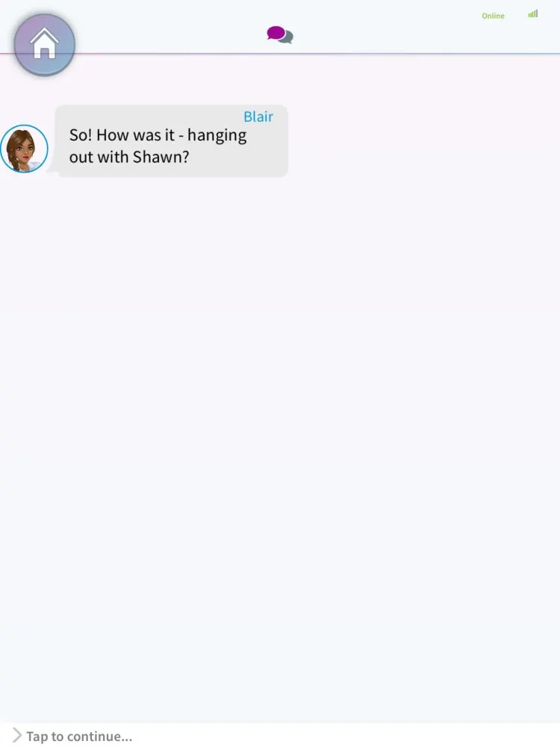This screenshot has height=747, width=560.
Task: Click the "So! How was it" text
Action: click(122, 134)
